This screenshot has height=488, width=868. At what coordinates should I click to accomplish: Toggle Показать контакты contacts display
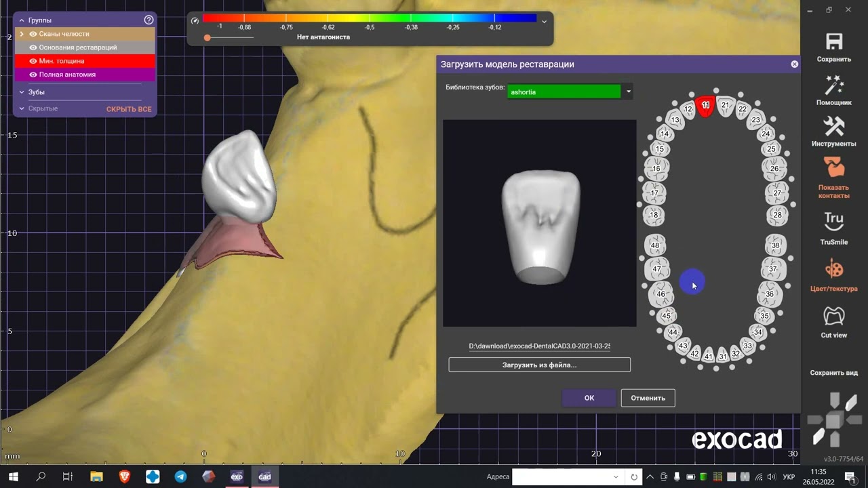click(x=833, y=167)
